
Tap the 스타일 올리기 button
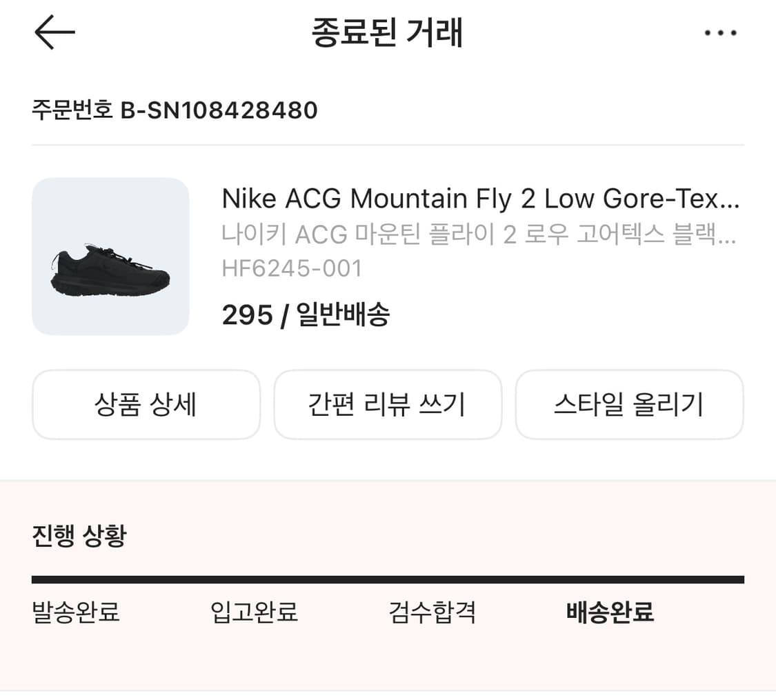629,405
